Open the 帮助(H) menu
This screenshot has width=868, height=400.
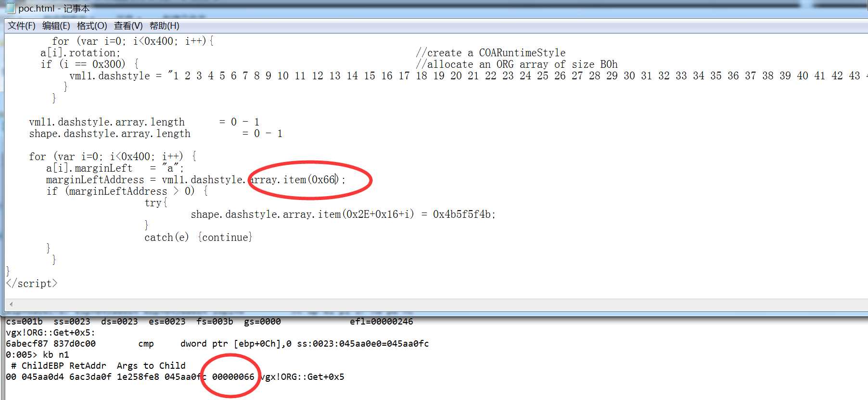[x=164, y=25]
